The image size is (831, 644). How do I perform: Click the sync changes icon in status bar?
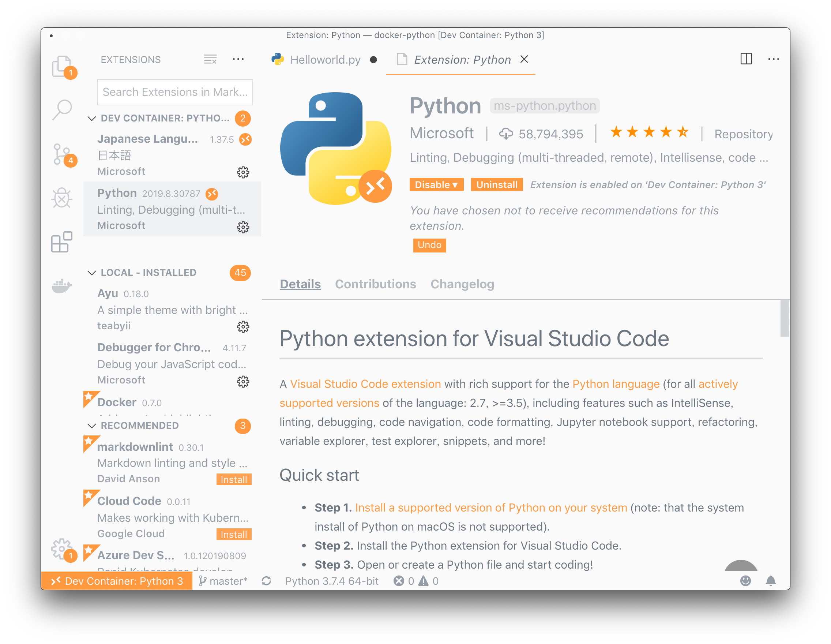[266, 581]
